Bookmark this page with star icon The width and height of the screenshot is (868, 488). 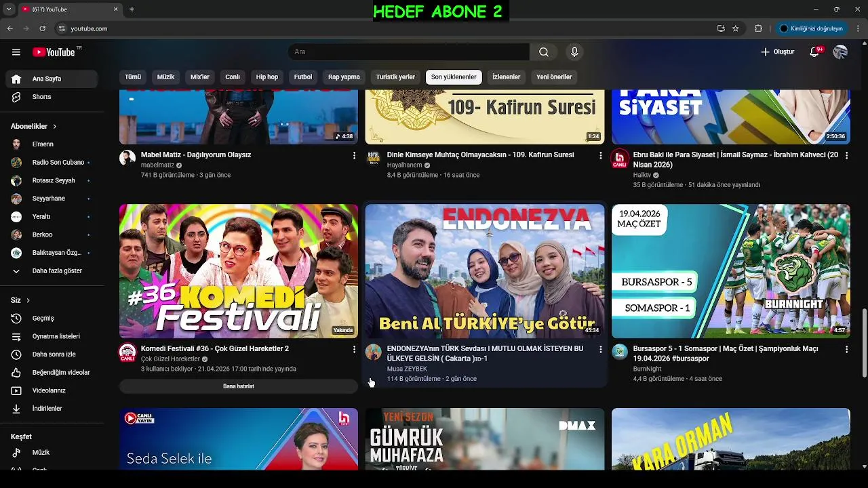[736, 28]
